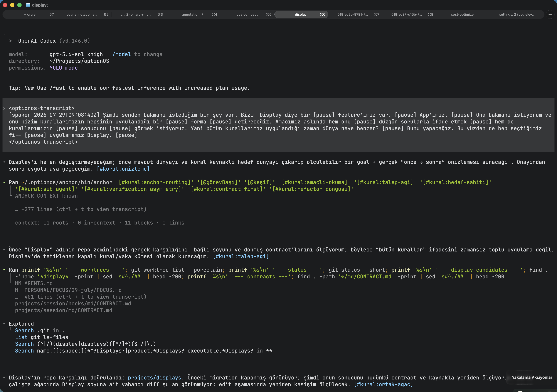
Task: Click the '[#kural:refactor-dongusu]' argument
Action: [311, 189]
